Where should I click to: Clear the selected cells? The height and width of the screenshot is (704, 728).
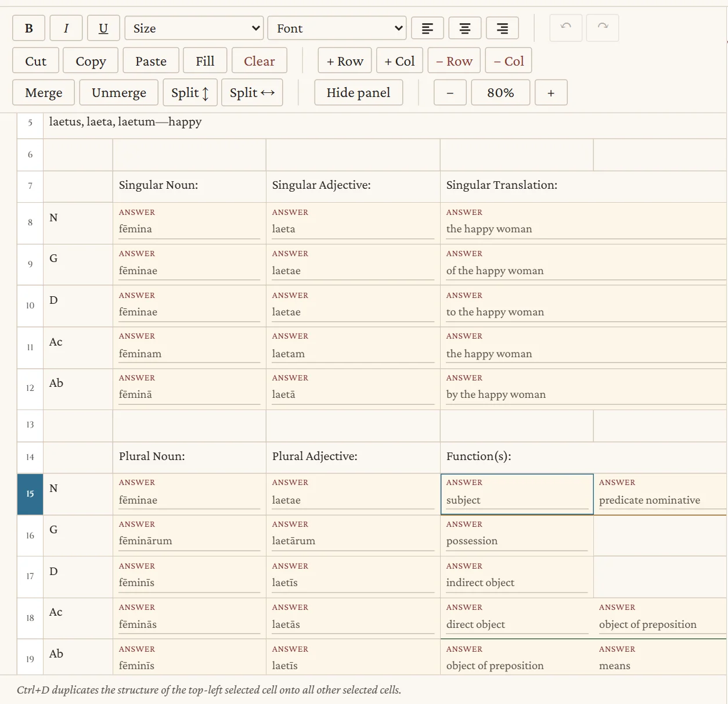pos(259,61)
